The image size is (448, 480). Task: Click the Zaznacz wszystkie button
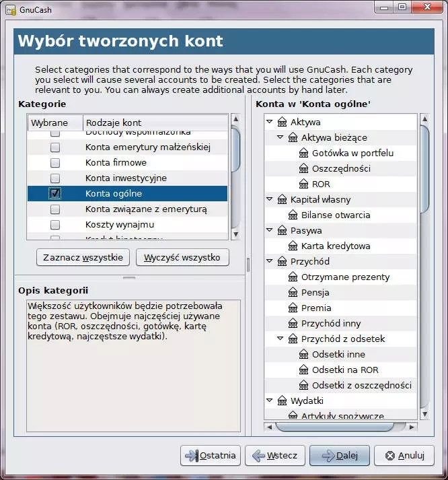83,257
